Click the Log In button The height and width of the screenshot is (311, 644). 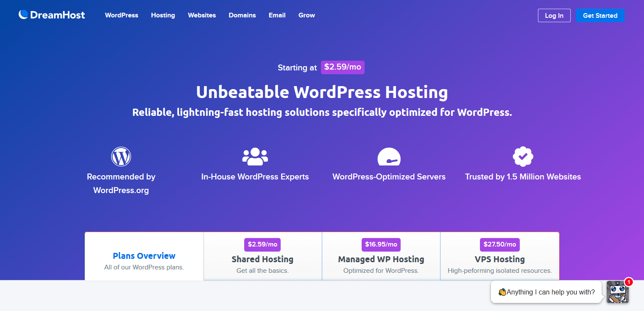(x=554, y=16)
